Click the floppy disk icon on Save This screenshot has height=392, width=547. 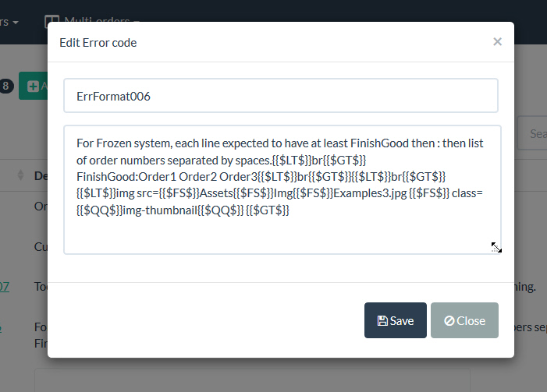click(x=382, y=321)
